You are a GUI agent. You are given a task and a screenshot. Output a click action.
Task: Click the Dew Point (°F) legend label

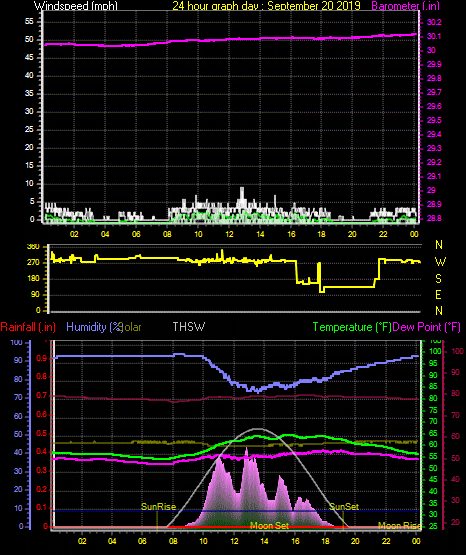coord(427,327)
